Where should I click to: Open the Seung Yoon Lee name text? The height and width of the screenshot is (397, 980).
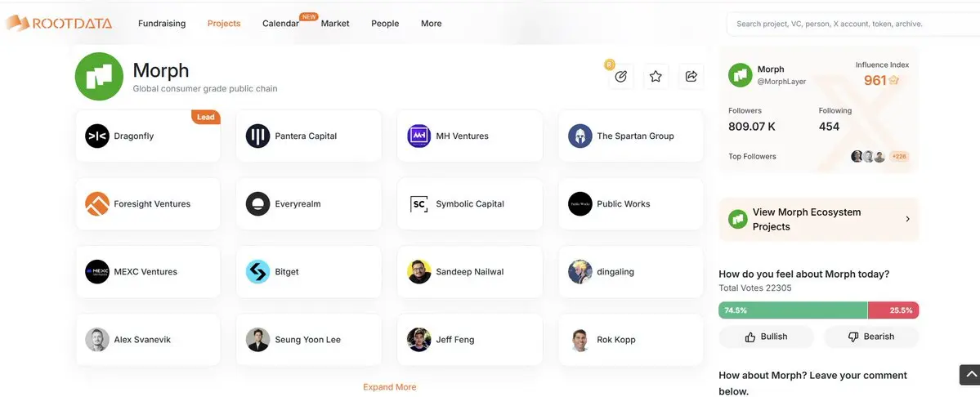(x=307, y=340)
